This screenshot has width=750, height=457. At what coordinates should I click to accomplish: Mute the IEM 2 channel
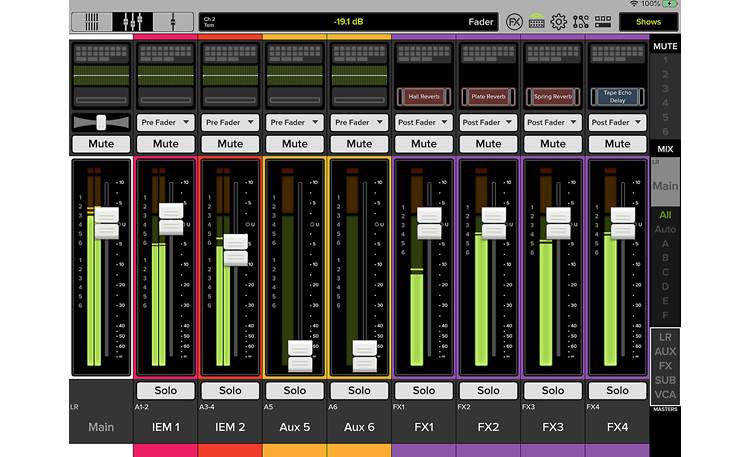[230, 144]
